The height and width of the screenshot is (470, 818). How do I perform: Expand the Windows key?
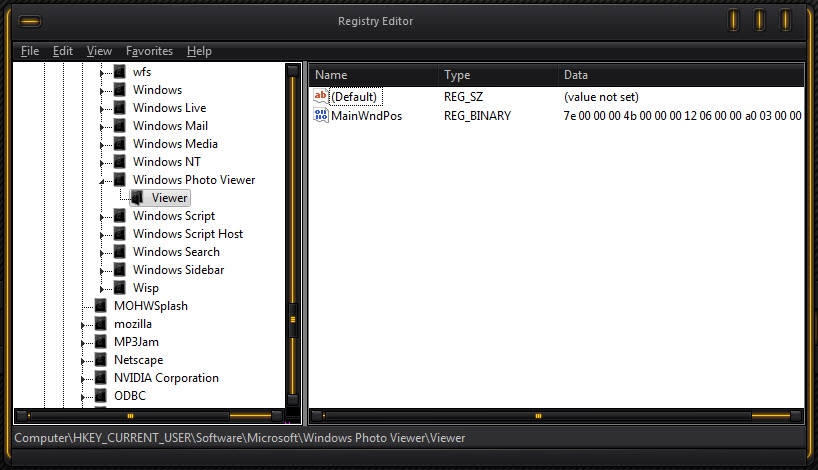pyautogui.click(x=102, y=91)
